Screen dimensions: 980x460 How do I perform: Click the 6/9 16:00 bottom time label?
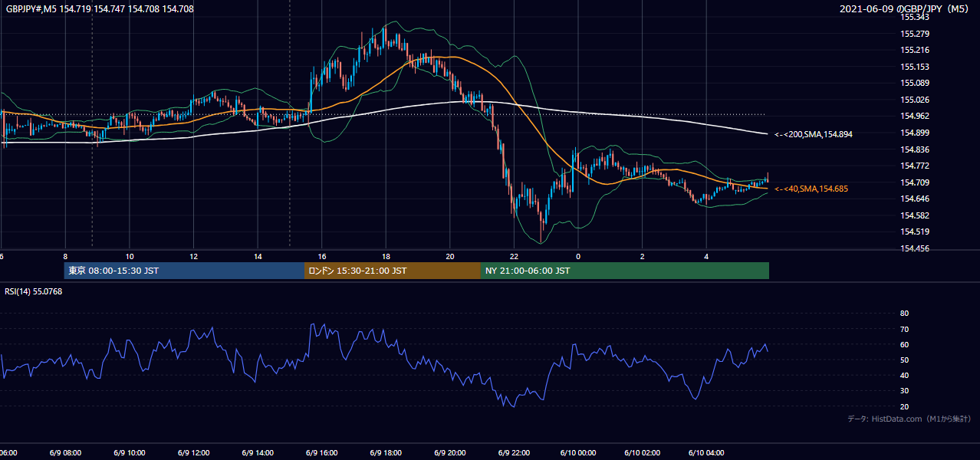click(321, 452)
